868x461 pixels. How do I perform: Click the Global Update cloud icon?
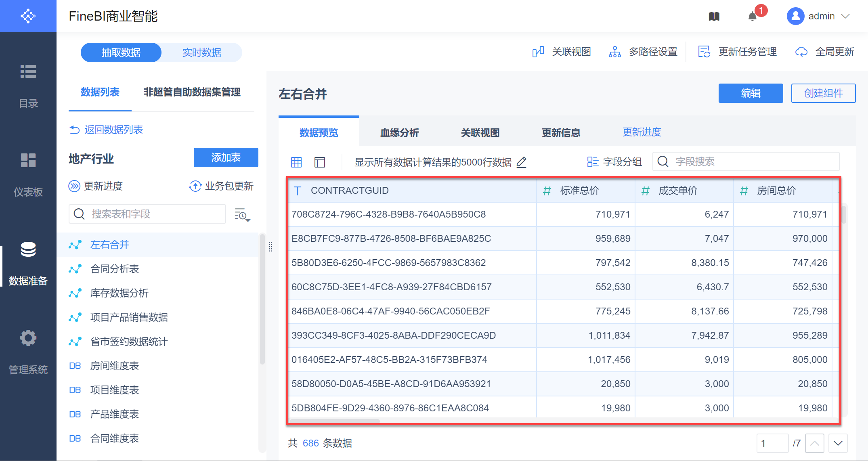click(801, 52)
